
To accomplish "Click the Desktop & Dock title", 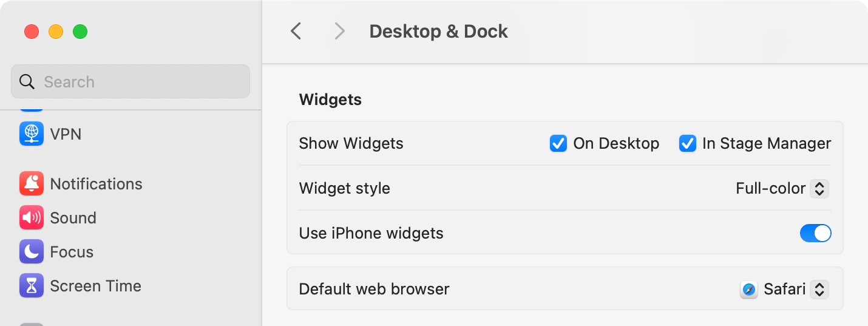I will pyautogui.click(x=438, y=31).
